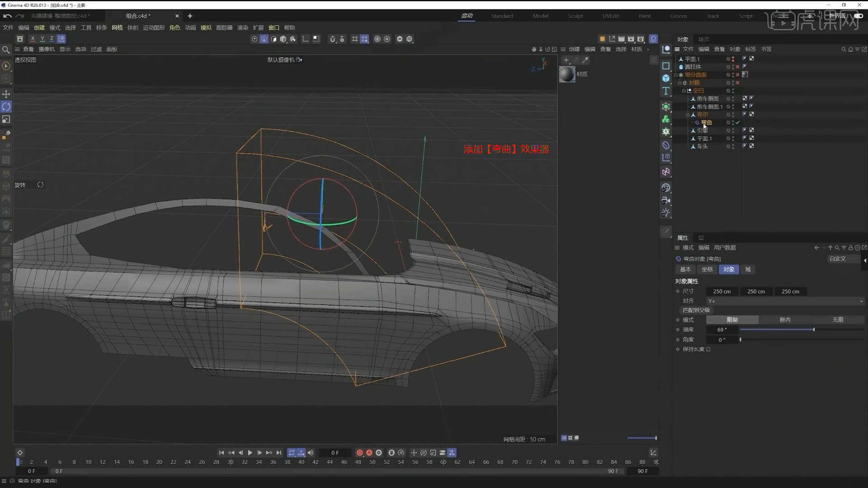Click the rectangle spline icon in palette
The image size is (868, 488).
pos(666,66)
